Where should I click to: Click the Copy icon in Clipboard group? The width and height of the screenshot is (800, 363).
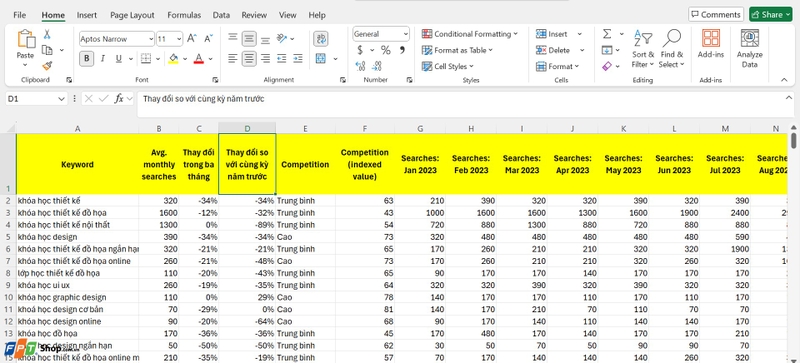click(47, 50)
